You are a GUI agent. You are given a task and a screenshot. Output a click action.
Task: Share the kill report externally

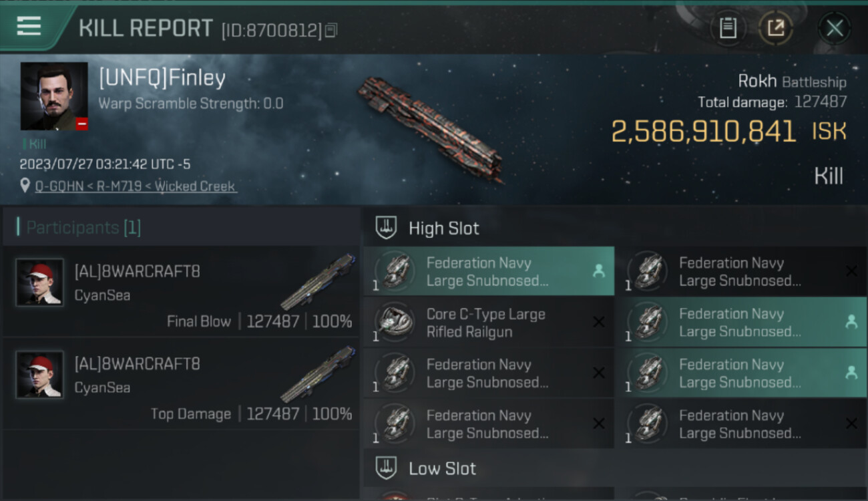coord(775,28)
